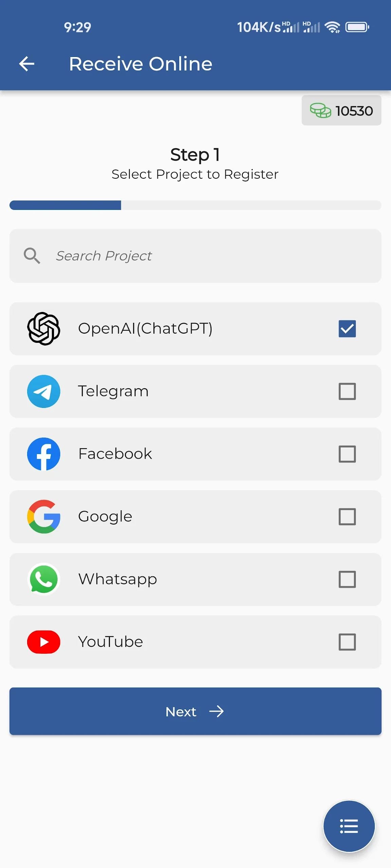Tap the WhatsApp logo icon

pos(44,579)
